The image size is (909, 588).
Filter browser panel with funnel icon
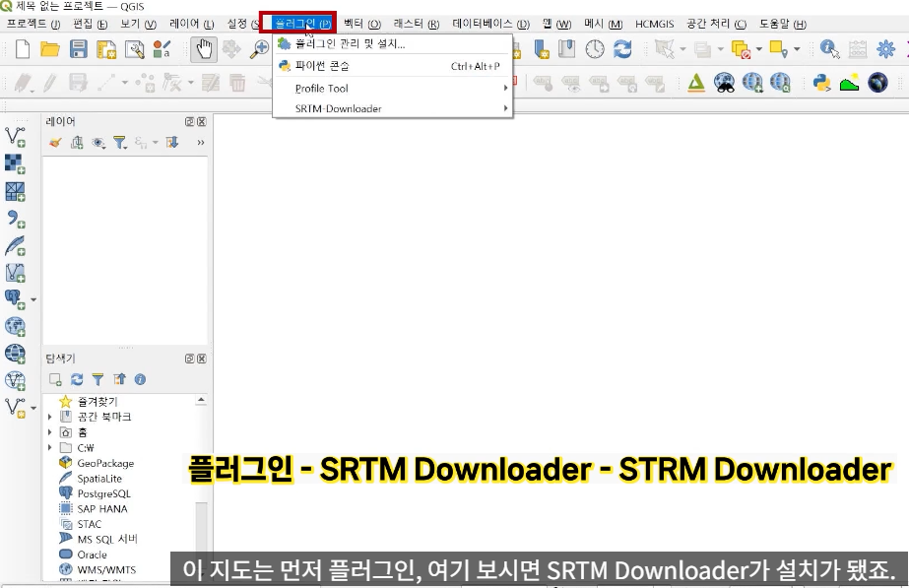click(97, 379)
